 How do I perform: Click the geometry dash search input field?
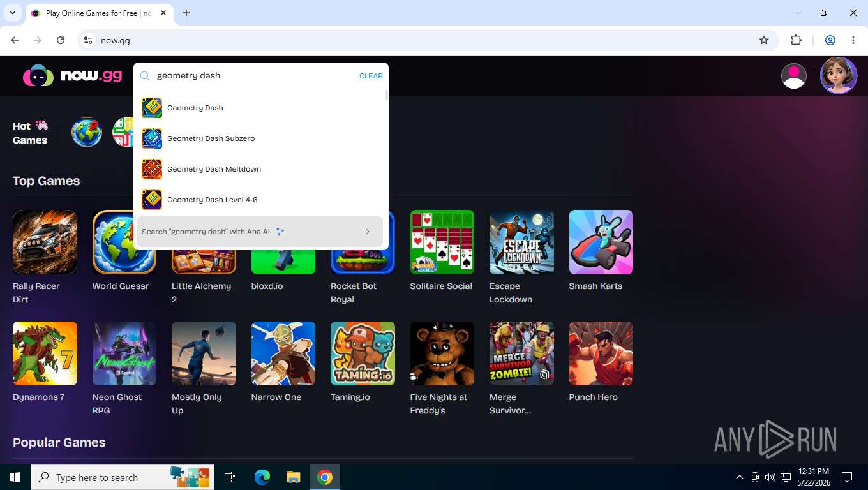[255, 75]
